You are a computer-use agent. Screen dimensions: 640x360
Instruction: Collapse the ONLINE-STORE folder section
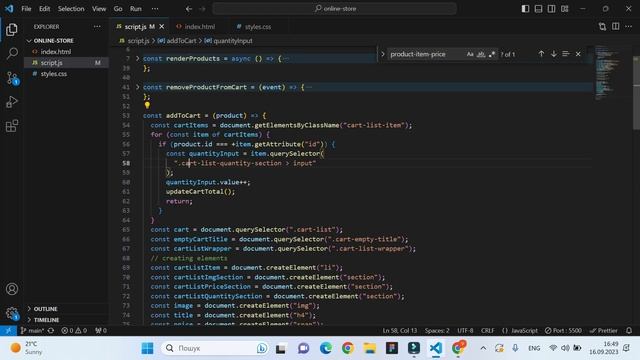point(53,41)
